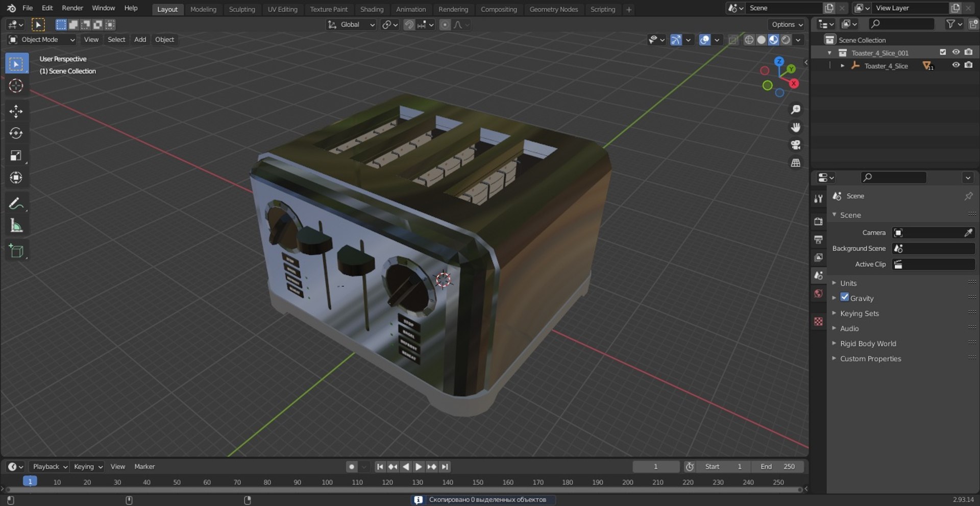Open the Output properties tab
Viewport: 980px width, 506px height.
point(819,239)
